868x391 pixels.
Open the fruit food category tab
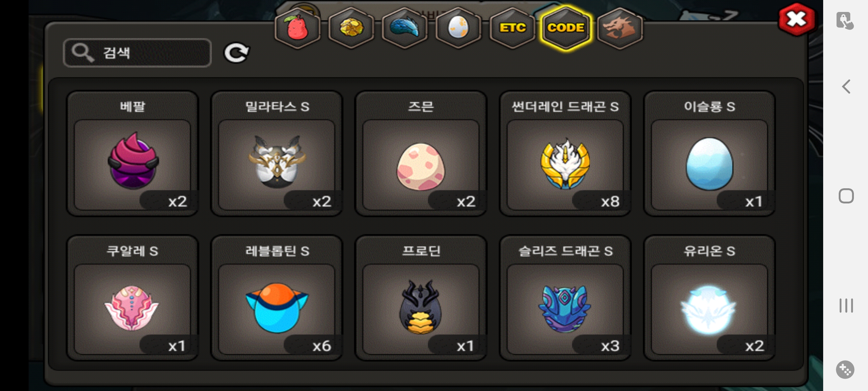[x=297, y=28]
